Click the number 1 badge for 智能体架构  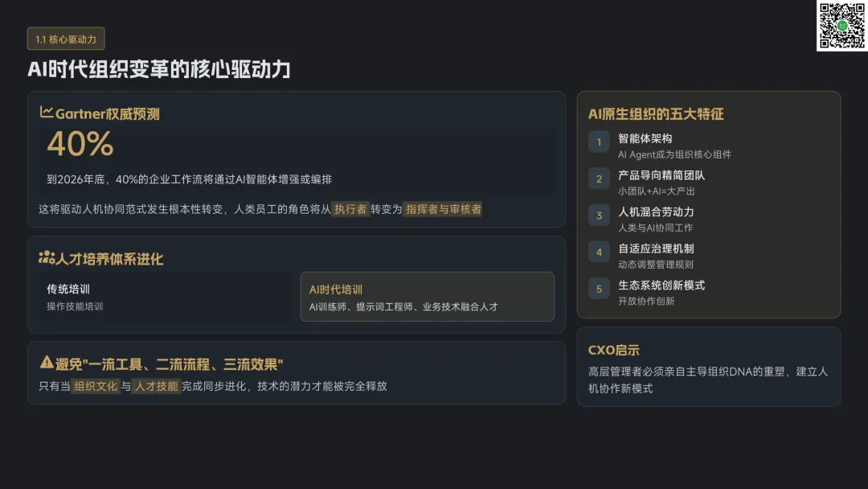click(599, 142)
